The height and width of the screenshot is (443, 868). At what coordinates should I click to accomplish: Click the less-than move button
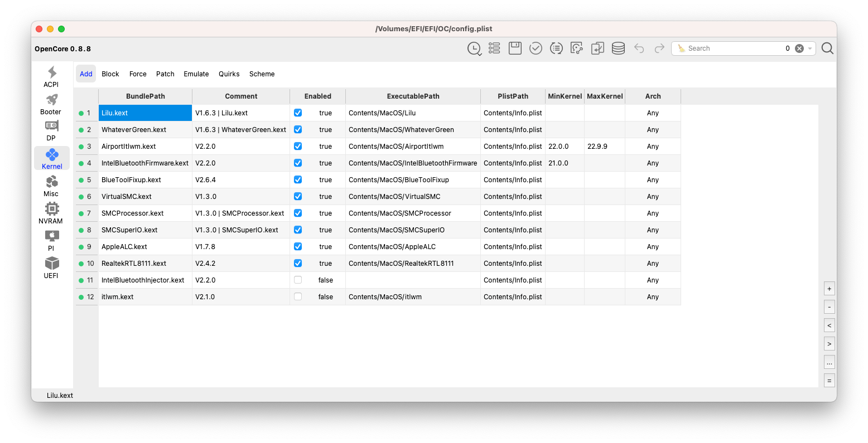[x=830, y=325]
